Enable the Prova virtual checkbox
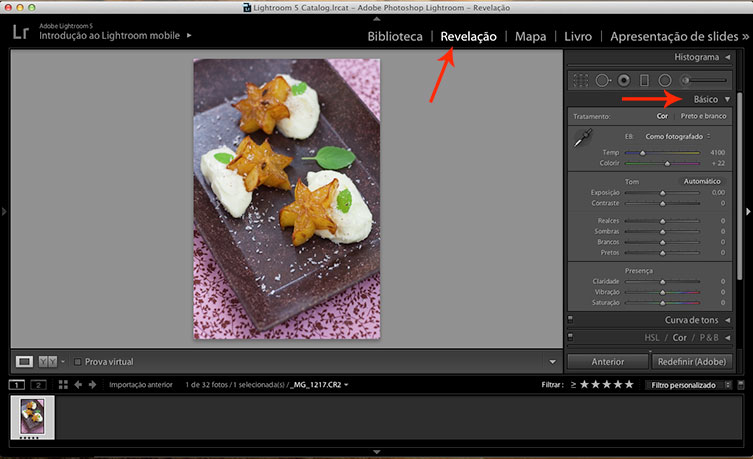 78,361
